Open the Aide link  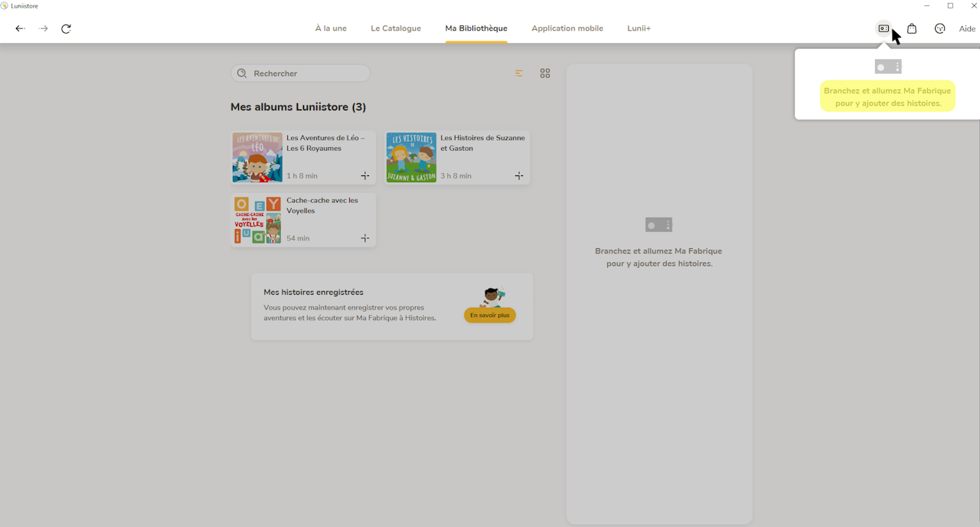(x=967, y=29)
